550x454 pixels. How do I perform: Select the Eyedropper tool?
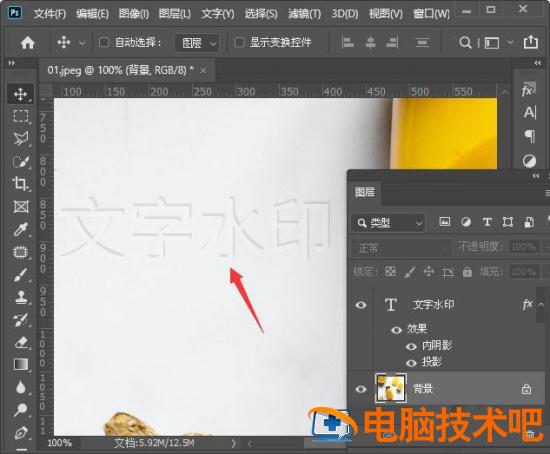click(21, 229)
